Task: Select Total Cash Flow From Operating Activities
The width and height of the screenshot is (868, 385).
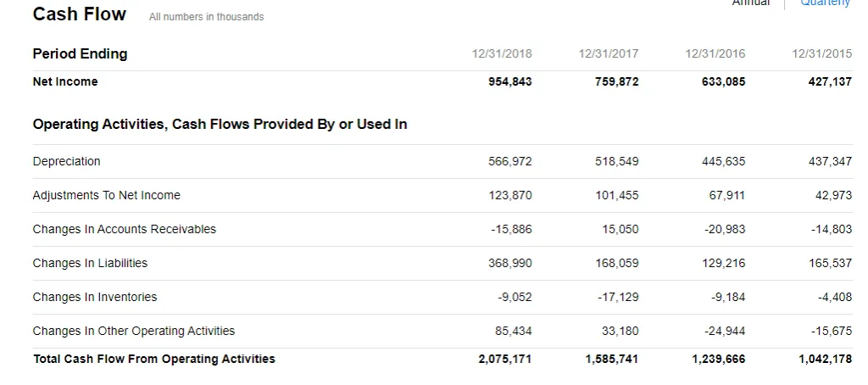Action: 153,359
